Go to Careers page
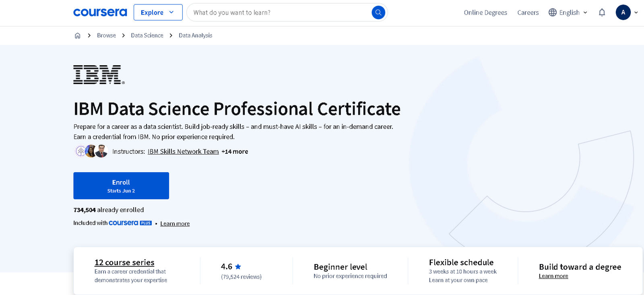Image resolution: width=644 pixels, height=295 pixels. [528, 12]
